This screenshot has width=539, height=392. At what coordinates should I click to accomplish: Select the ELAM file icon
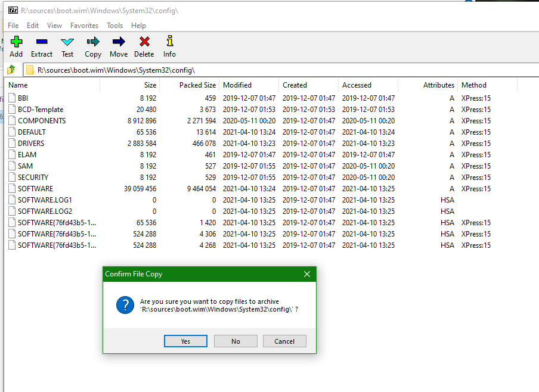12,155
